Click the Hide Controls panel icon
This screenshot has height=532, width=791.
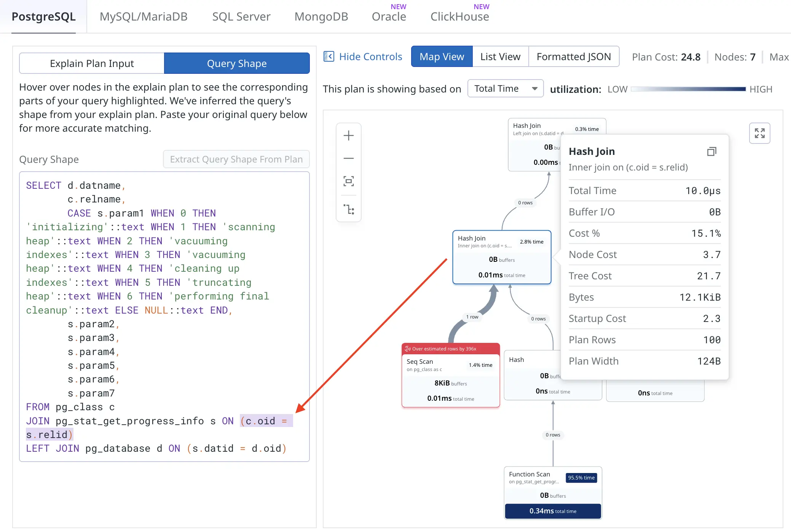(329, 57)
